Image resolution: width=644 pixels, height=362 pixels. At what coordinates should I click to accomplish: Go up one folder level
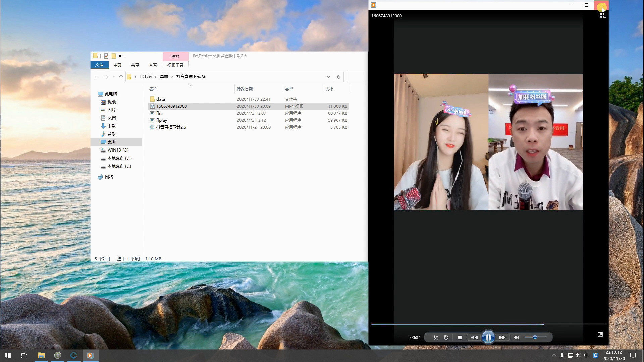click(x=121, y=77)
